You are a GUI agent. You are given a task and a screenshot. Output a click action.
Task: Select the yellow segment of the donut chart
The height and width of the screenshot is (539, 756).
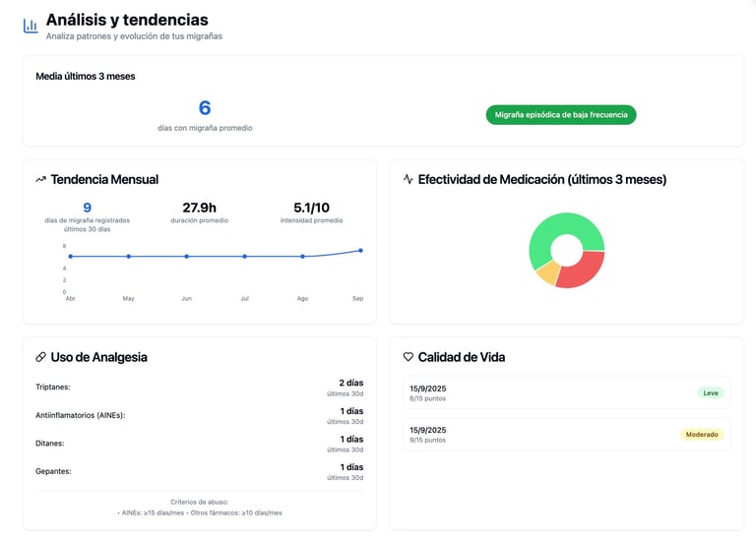(549, 272)
